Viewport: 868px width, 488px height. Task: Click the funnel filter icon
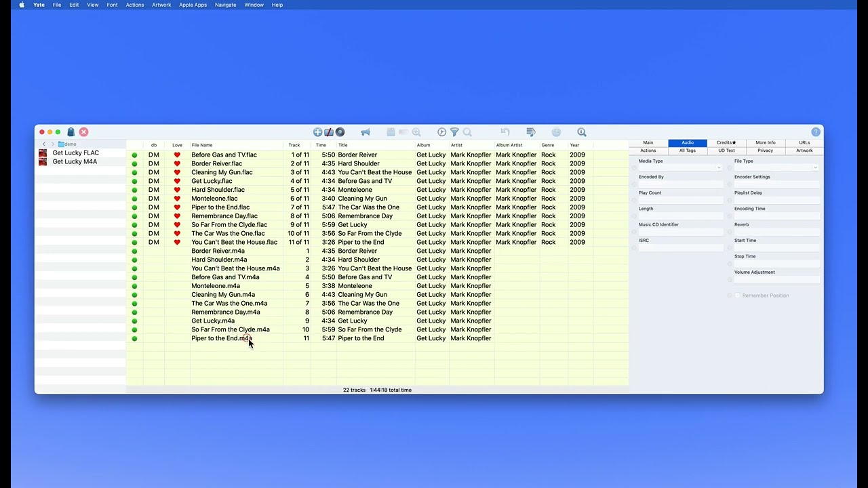click(x=454, y=132)
